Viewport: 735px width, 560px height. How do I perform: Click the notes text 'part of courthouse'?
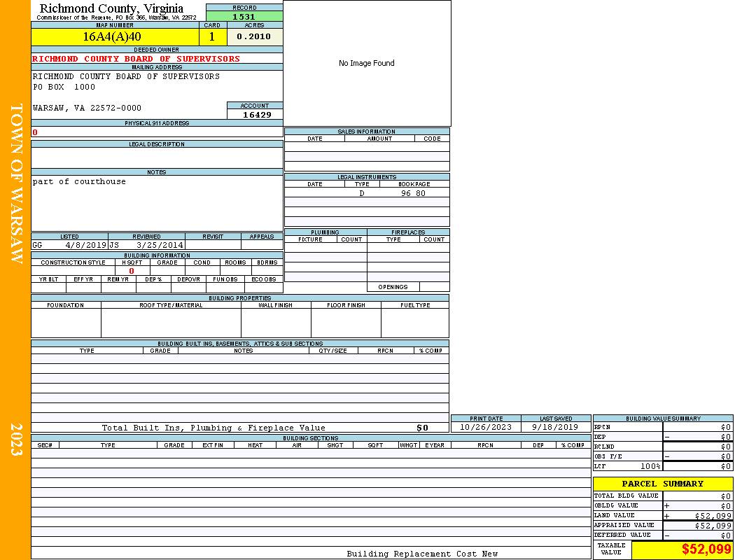point(79,181)
